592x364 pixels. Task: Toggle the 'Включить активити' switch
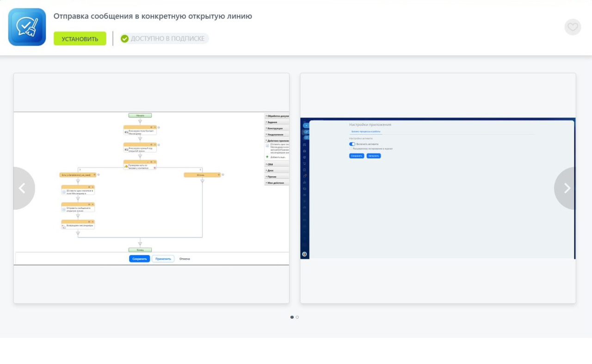(352, 144)
